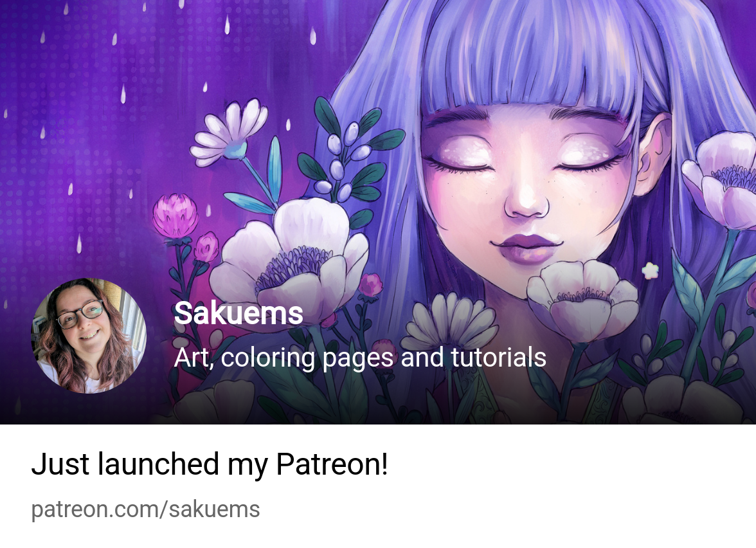Select the tiny star-shaped white flower
The width and height of the screenshot is (756, 548).
[650, 270]
